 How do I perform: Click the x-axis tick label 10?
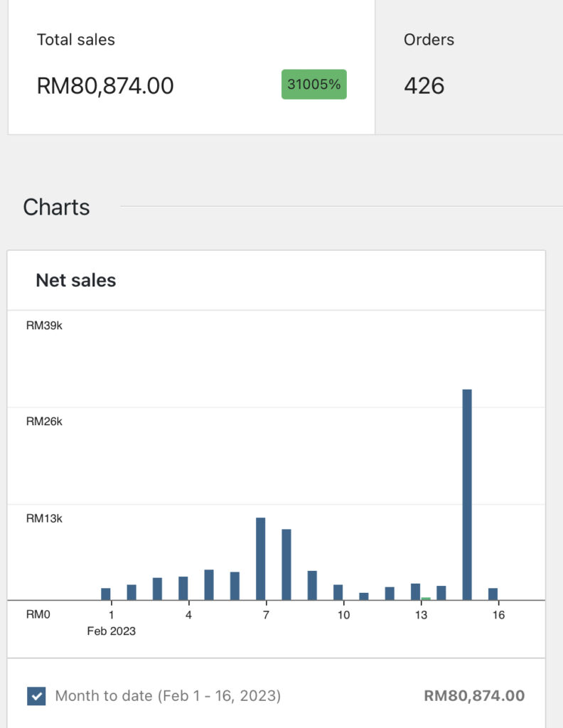343,615
